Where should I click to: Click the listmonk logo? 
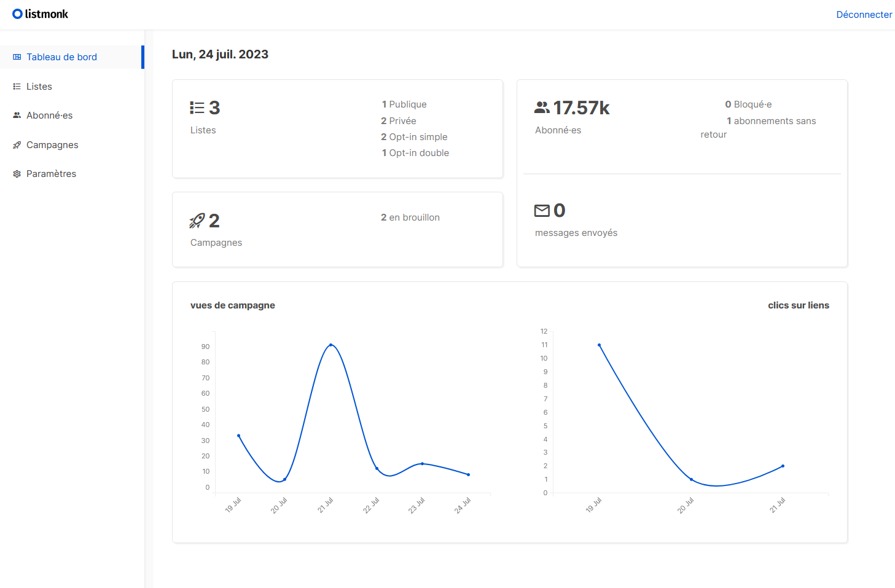[41, 14]
